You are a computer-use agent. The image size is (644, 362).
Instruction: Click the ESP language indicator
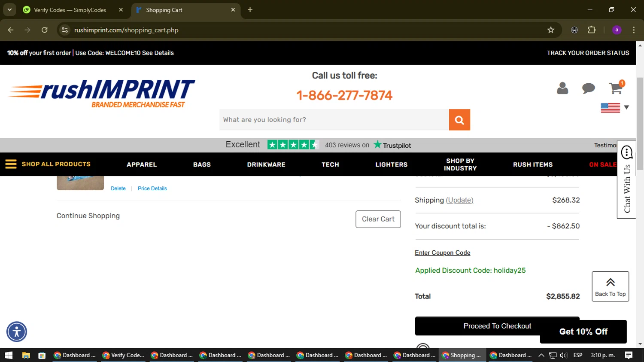(x=578, y=355)
